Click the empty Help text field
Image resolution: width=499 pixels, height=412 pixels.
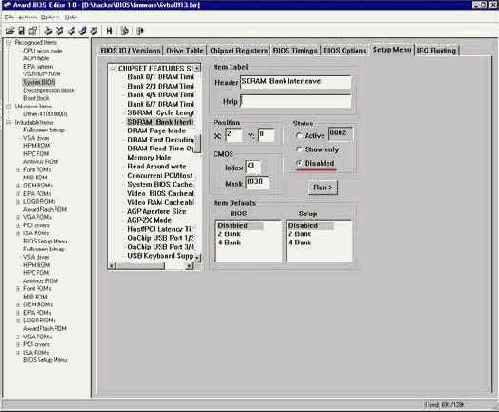pyautogui.click(x=295, y=101)
